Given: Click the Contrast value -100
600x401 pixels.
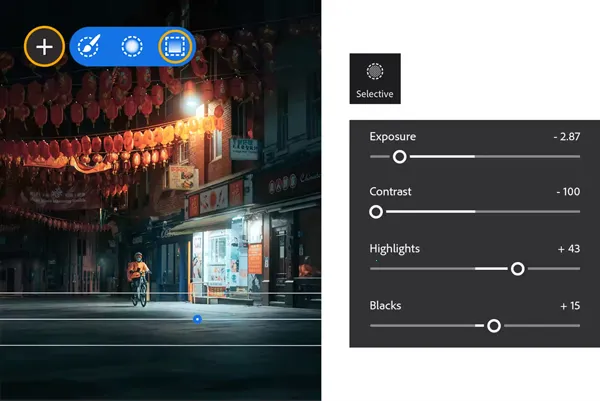Looking at the screenshot, I should point(568,192).
